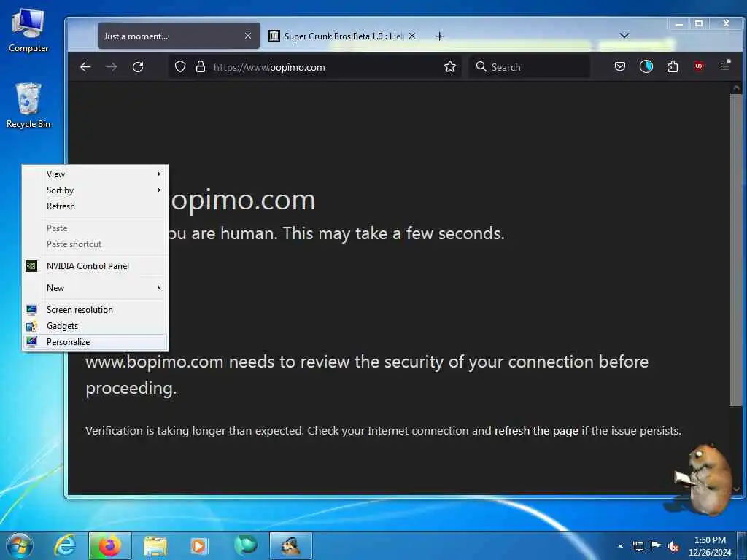Image resolution: width=747 pixels, height=560 pixels.
Task: Open a new tab with plus button
Action: pos(439,36)
